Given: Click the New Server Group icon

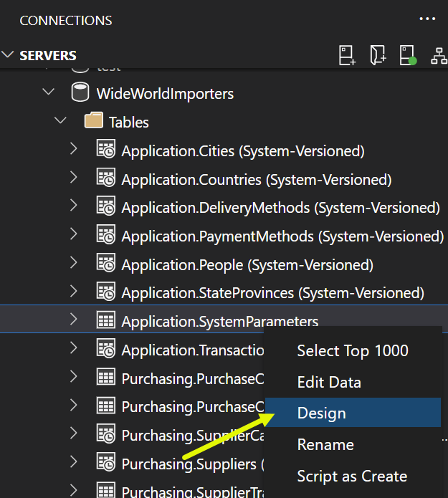Looking at the screenshot, I should click(x=378, y=55).
